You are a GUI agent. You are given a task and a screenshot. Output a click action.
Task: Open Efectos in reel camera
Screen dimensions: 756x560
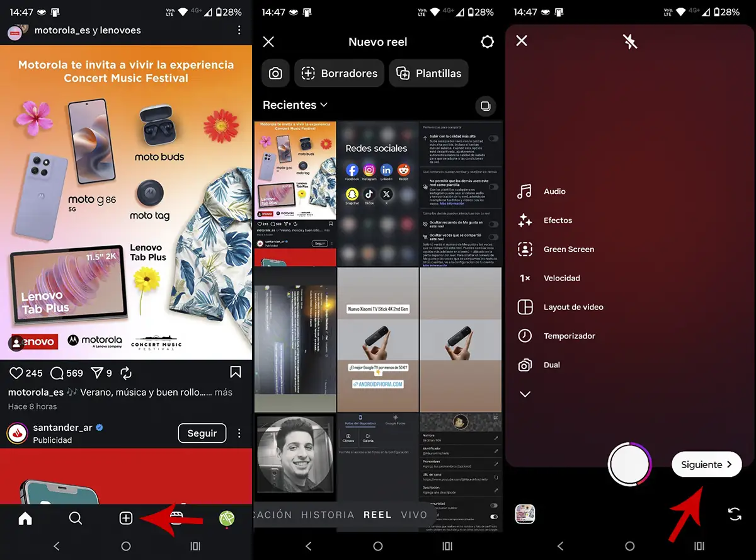click(545, 220)
